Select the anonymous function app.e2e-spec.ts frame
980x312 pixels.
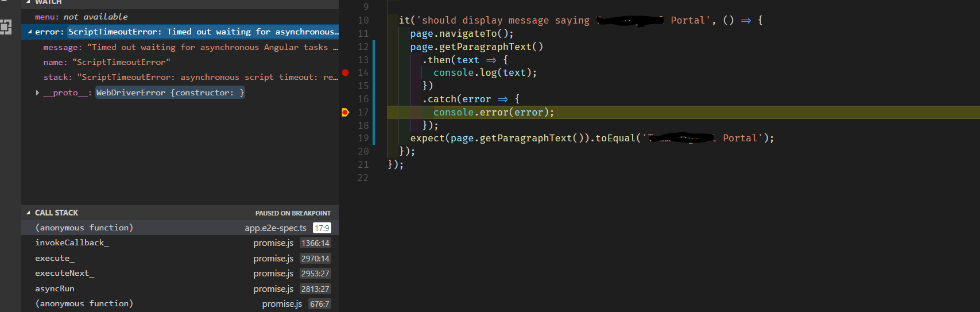click(180, 228)
